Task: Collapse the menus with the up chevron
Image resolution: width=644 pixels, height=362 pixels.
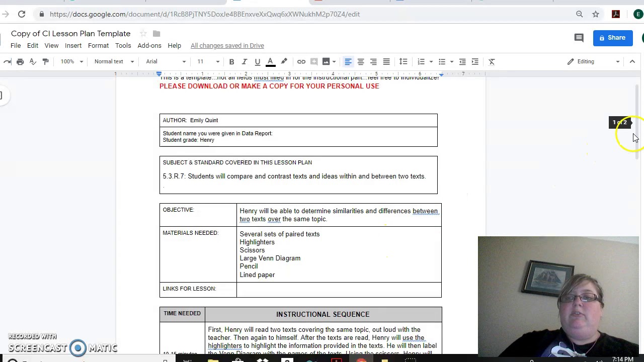Action: click(632, 61)
